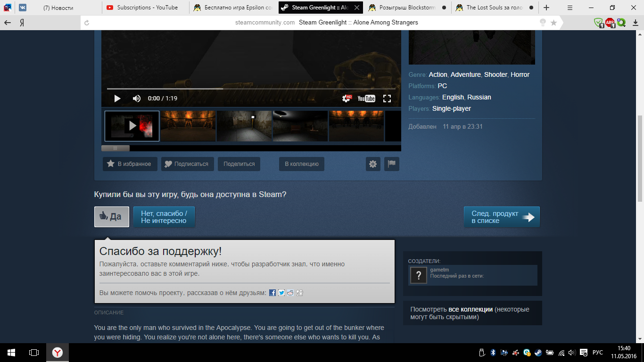Image resolution: width=644 pixels, height=362 pixels.
Task: Go back to previous page
Action: click(8, 23)
